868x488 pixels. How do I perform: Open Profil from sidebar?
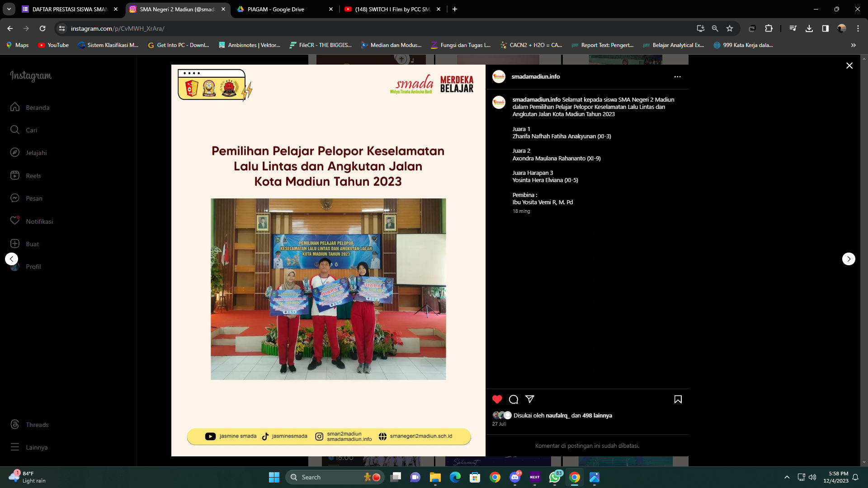tap(25, 267)
